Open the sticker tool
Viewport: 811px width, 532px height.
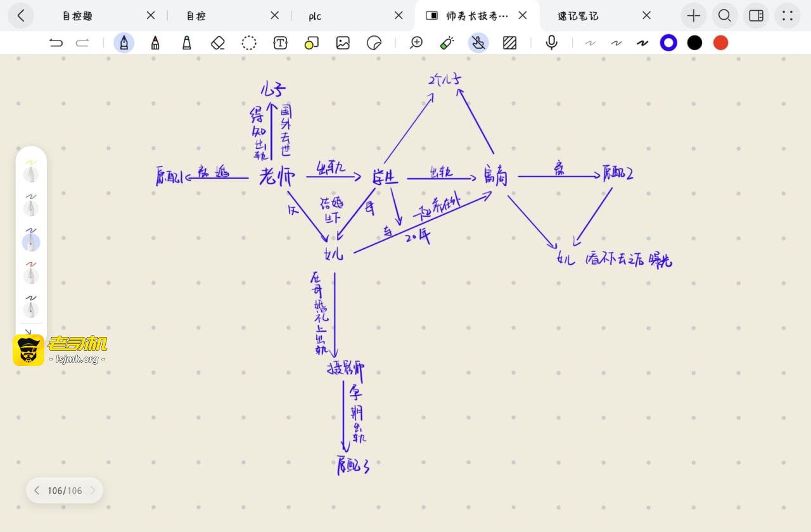(x=374, y=42)
